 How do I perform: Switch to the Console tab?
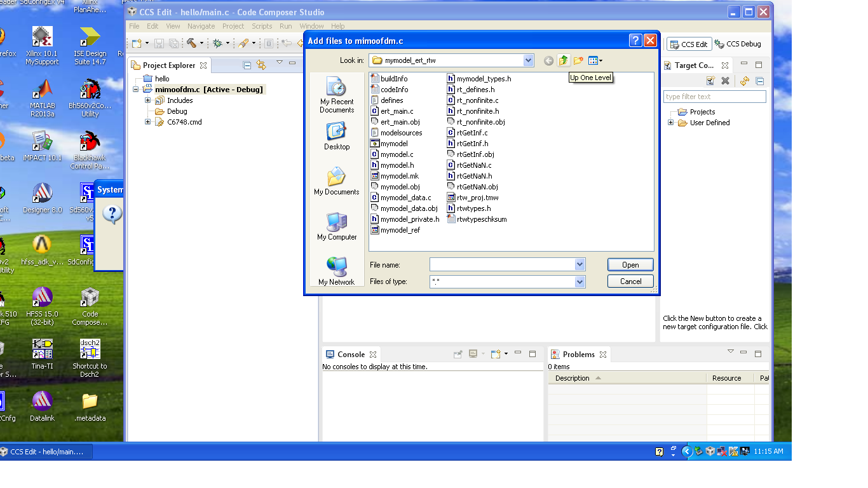point(351,355)
